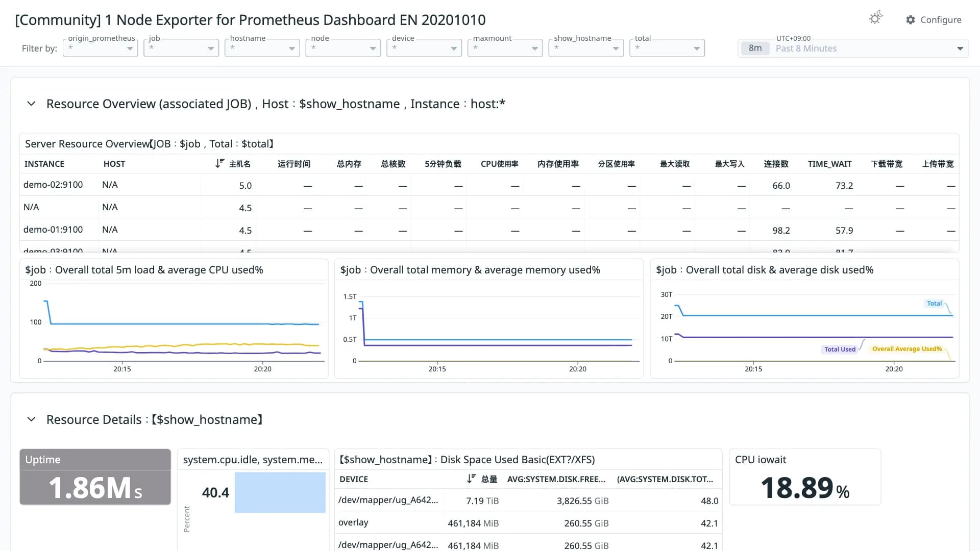This screenshot has height=551, width=980.
Task: Click the Configure gear icon
Action: pyautogui.click(x=911, y=20)
